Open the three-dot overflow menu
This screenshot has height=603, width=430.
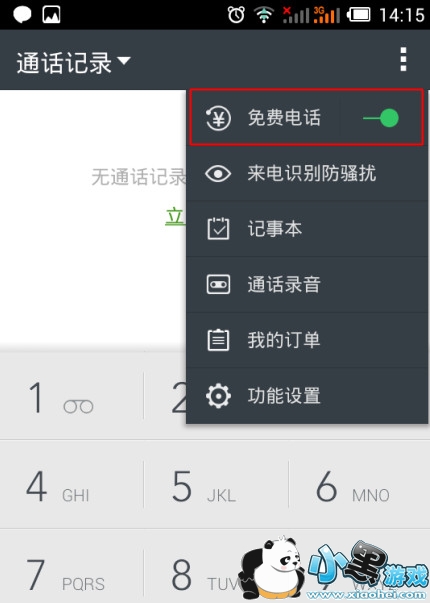pyautogui.click(x=403, y=60)
